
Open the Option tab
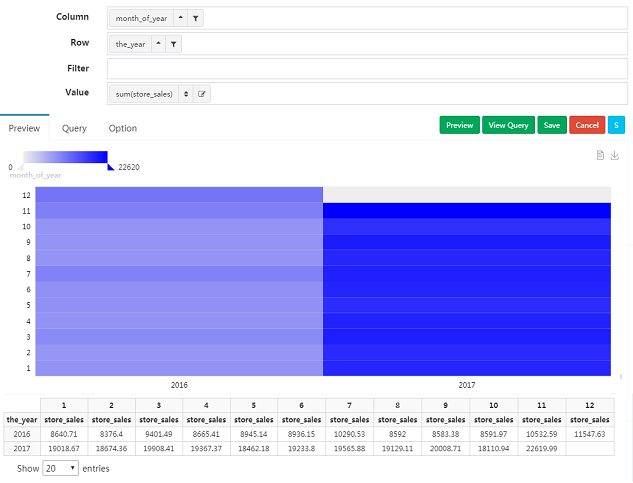(123, 128)
